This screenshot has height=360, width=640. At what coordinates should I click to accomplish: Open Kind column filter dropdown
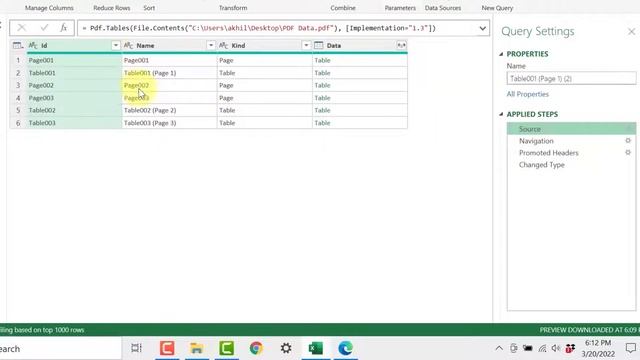point(306,45)
